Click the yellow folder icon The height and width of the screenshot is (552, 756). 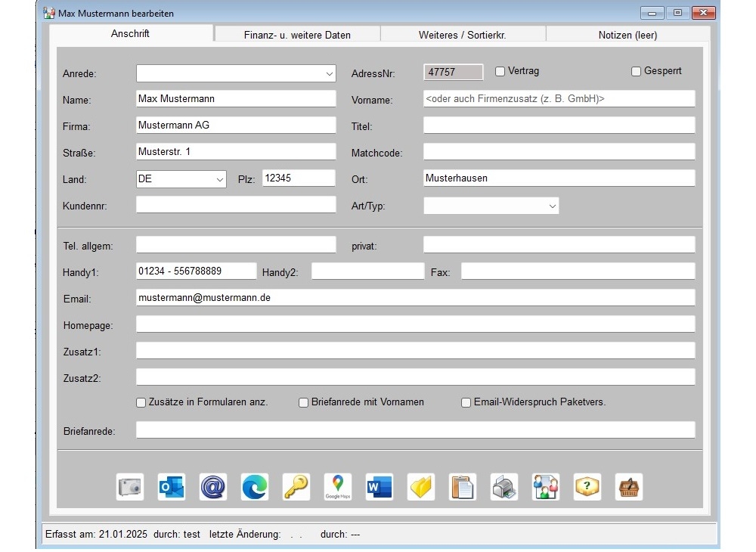pos(421,487)
